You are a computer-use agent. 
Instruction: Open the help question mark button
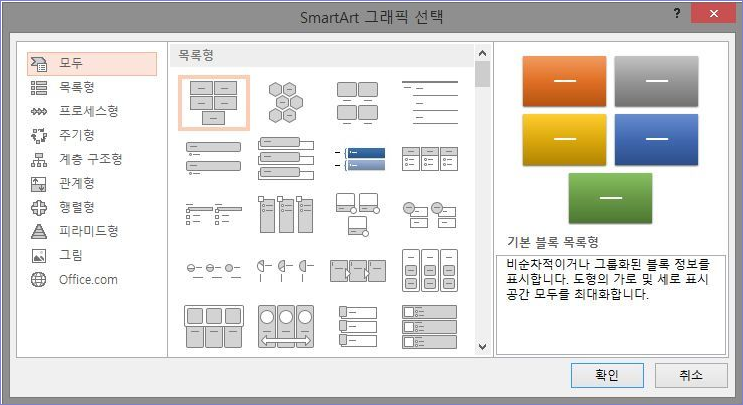(x=677, y=13)
